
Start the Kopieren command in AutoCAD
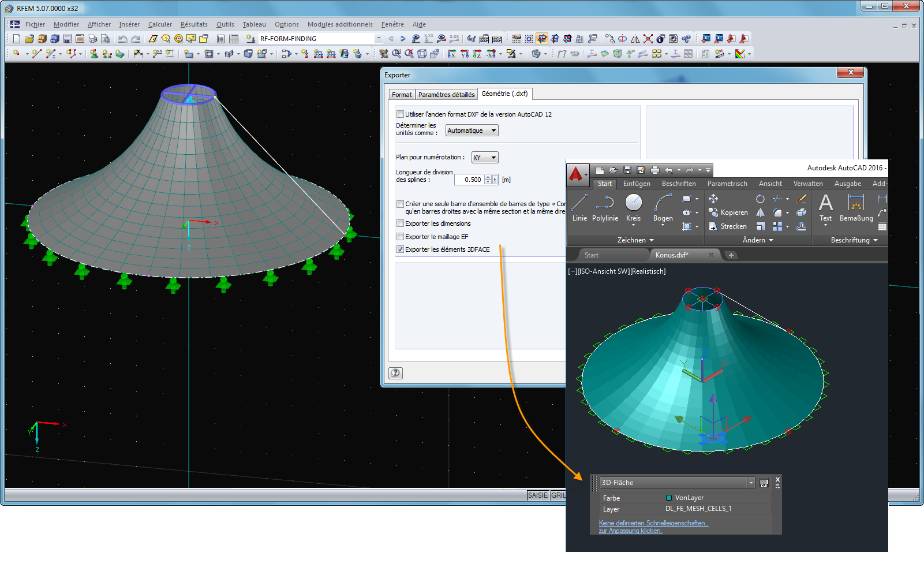tap(728, 212)
